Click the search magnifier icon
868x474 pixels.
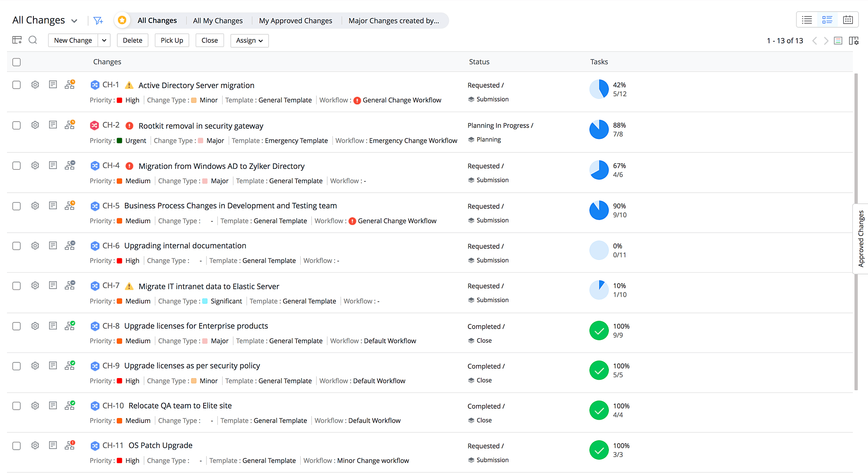pyautogui.click(x=33, y=40)
